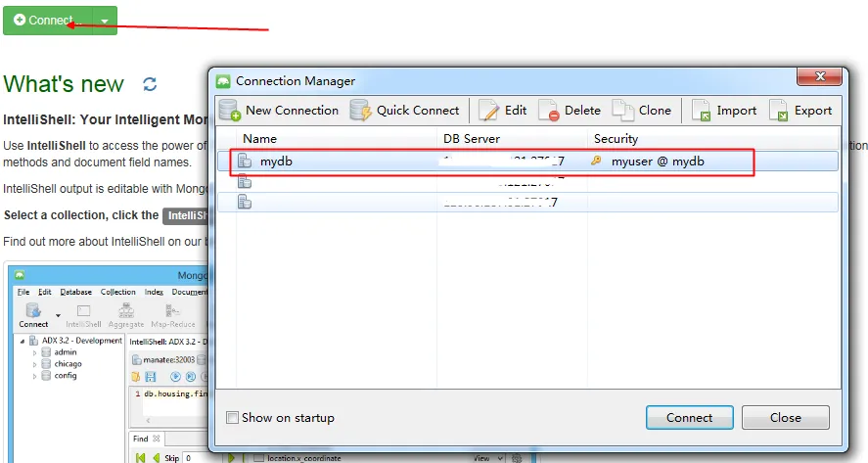
Task: Click open-folder icon in IntelliShell toolbar
Action: (136, 377)
